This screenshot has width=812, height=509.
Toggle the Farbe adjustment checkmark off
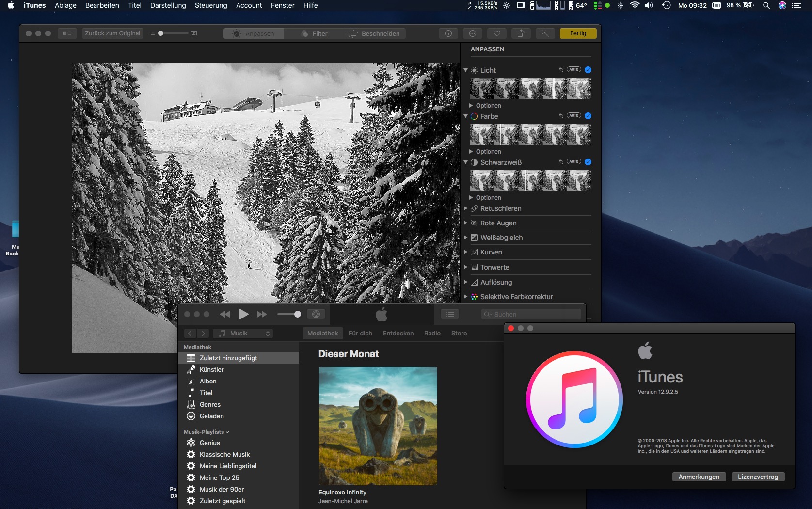tap(588, 116)
